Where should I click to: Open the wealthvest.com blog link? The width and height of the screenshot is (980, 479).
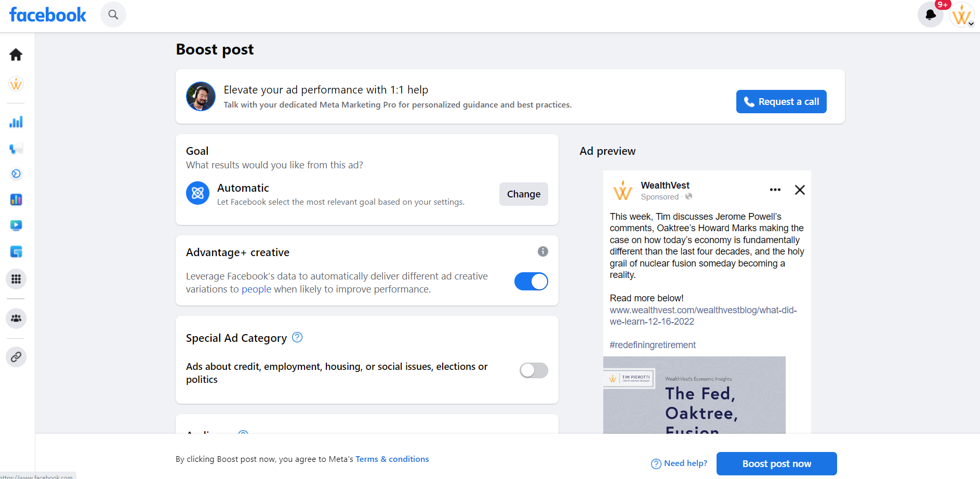pyautogui.click(x=703, y=316)
